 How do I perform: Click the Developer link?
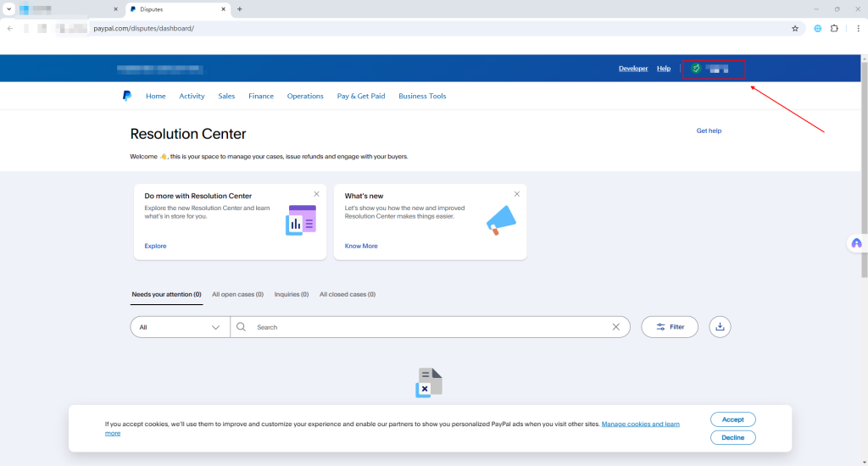[633, 69]
